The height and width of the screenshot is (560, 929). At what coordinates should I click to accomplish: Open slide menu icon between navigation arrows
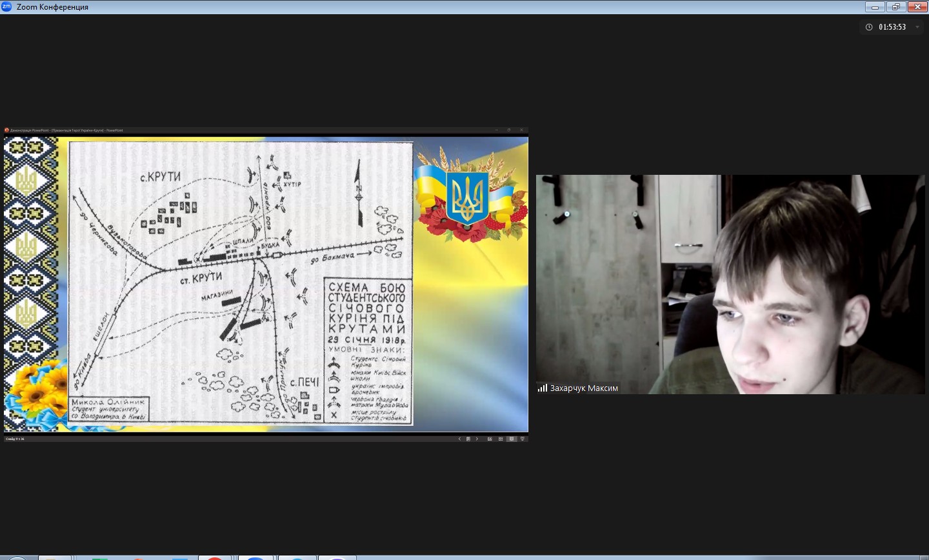tap(468, 439)
